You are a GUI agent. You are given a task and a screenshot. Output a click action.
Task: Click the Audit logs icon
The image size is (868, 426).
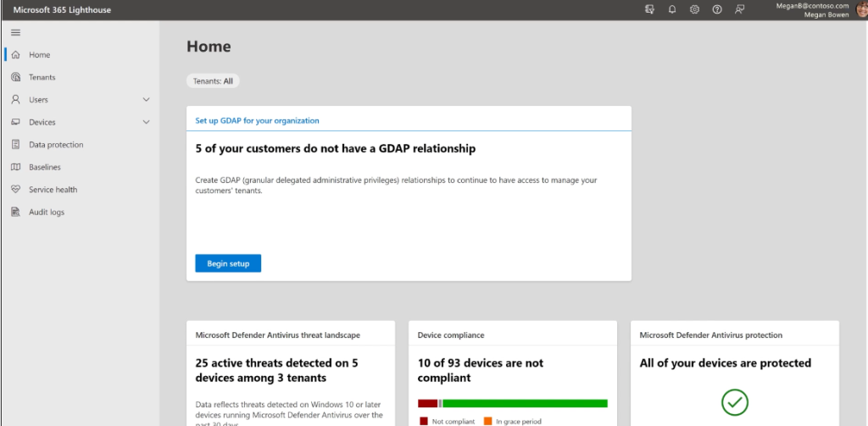pyautogui.click(x=15, y=212)
